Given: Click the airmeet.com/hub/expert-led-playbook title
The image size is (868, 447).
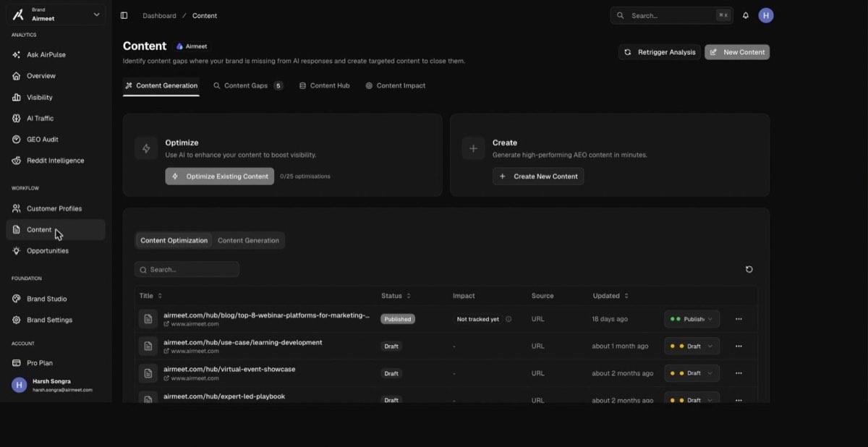Looking at the screenshot, I should point(224,396).
